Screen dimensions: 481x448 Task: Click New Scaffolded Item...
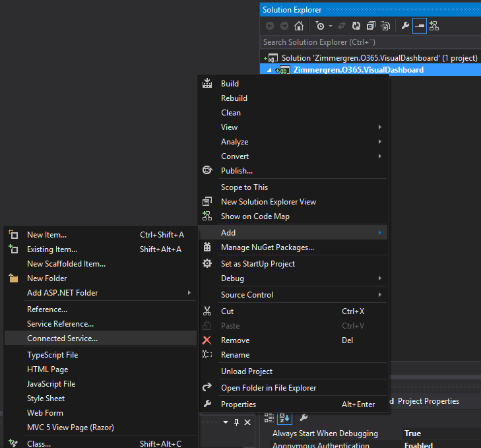[x=100, y=264]
